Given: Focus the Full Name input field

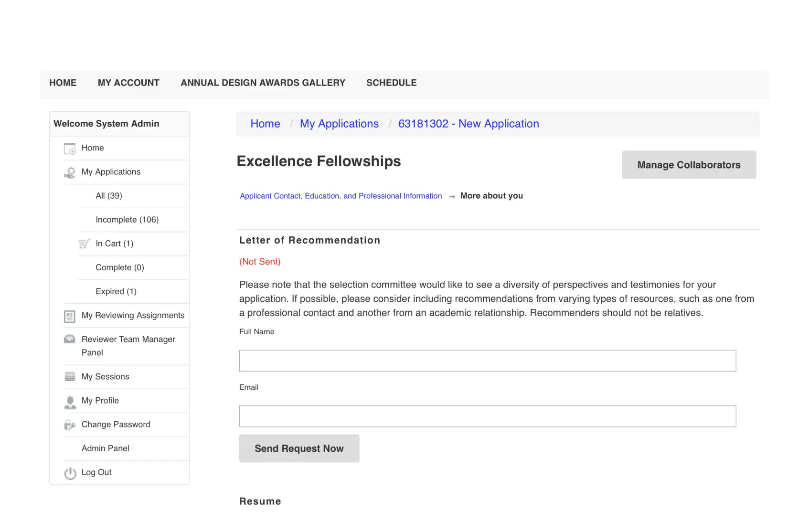Looking at the screenshot, I should pos(487,361).
